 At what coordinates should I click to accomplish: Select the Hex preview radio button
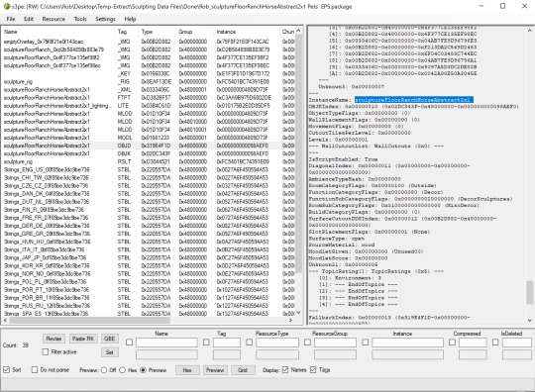click(123, 370)
